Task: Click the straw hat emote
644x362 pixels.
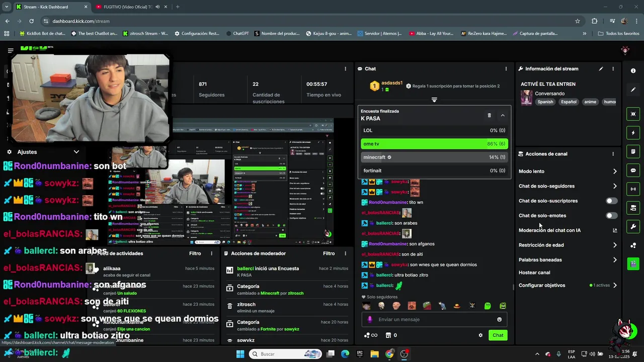Action: click(x=457, y=306)
